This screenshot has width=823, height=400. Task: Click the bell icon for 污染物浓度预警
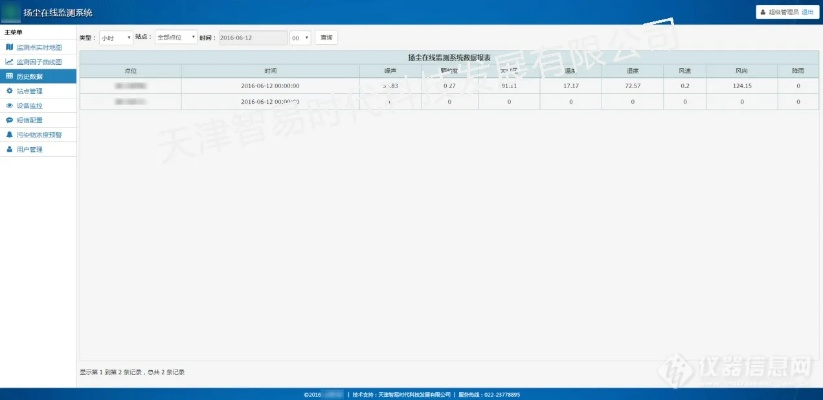(x=9, y=134)
